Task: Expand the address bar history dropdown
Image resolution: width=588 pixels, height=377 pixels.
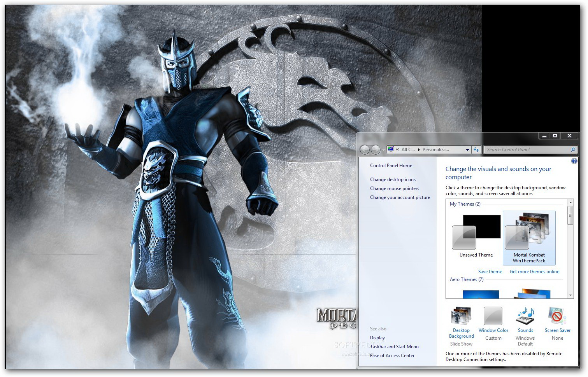Action: click(x=467, y=150)
